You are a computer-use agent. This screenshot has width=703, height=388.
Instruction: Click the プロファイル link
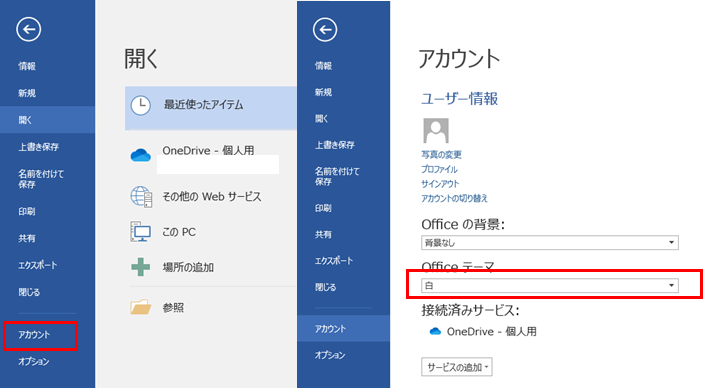[x=439, y=169]
